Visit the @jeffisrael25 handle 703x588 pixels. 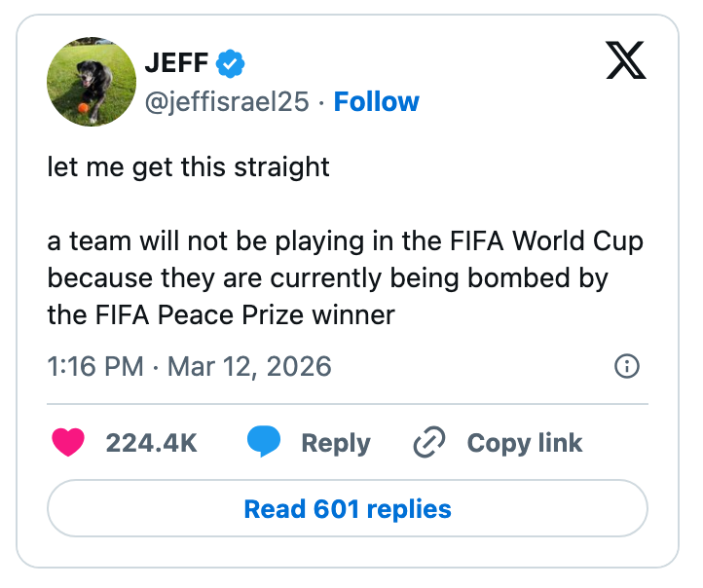click(227, 101)
